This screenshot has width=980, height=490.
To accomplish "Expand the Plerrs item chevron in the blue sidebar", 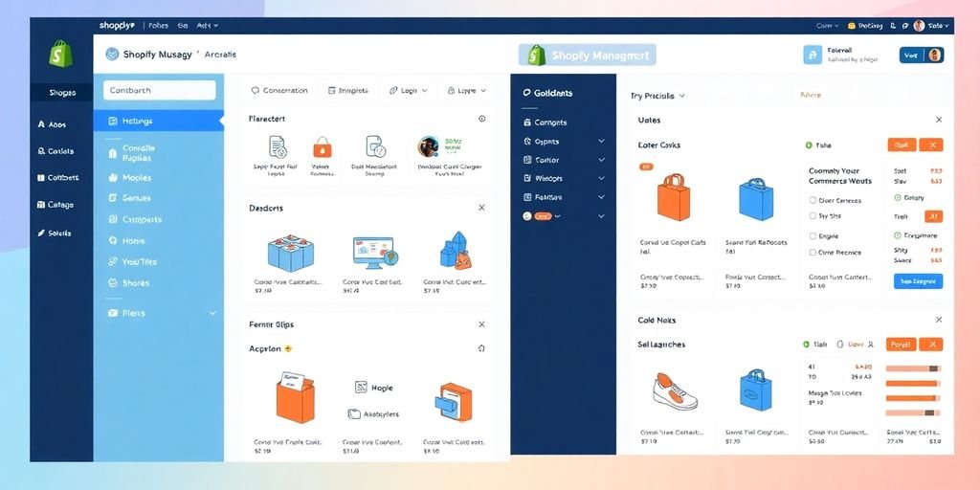I will [212, 313].
